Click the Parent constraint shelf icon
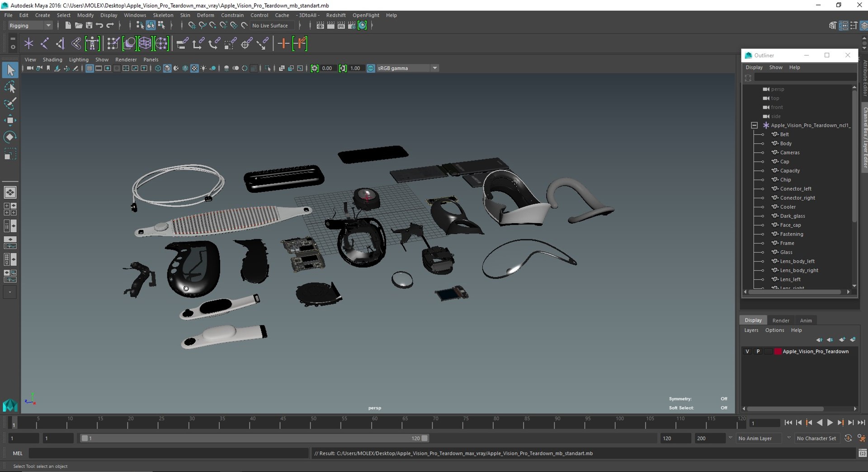 pos(182,43)
